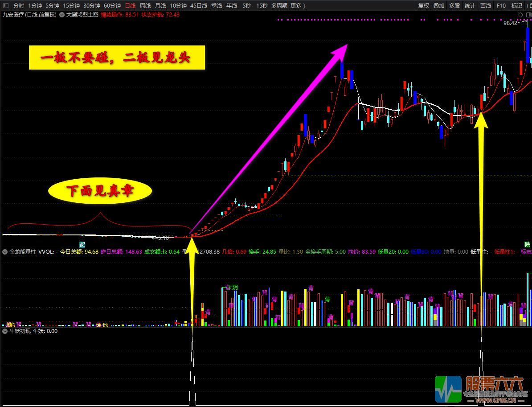
Task: Select the 1分钟 period
Action: [35, 5]
